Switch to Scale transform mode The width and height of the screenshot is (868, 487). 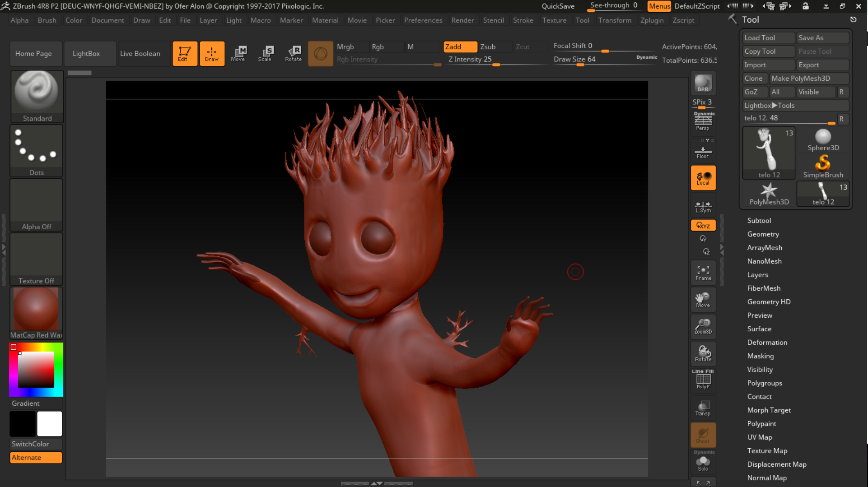265,54
